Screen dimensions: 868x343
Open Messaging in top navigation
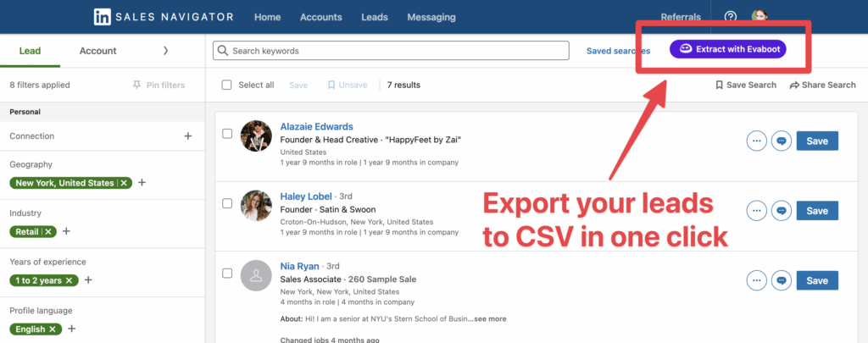pos(431,17)
